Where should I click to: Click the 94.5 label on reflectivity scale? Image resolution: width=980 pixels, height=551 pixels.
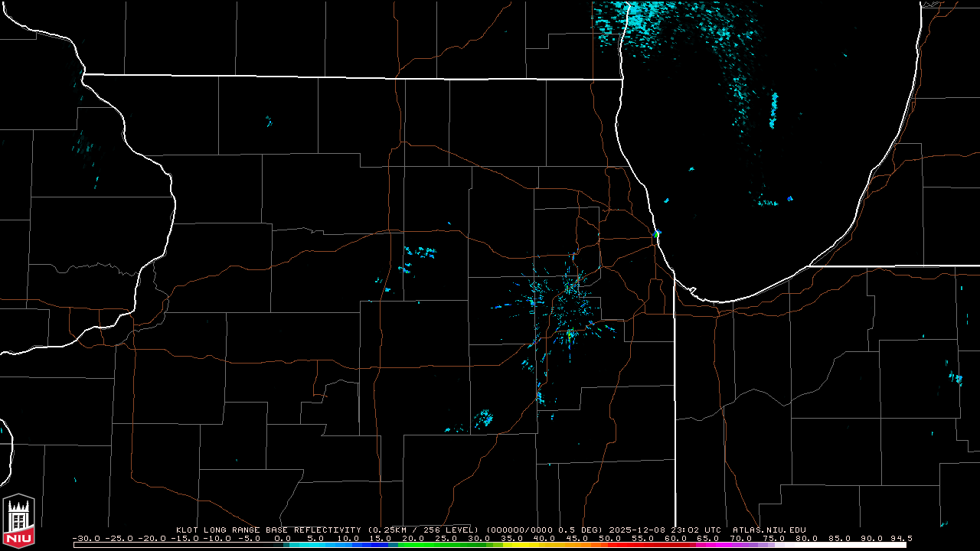(x=900, y=538)
